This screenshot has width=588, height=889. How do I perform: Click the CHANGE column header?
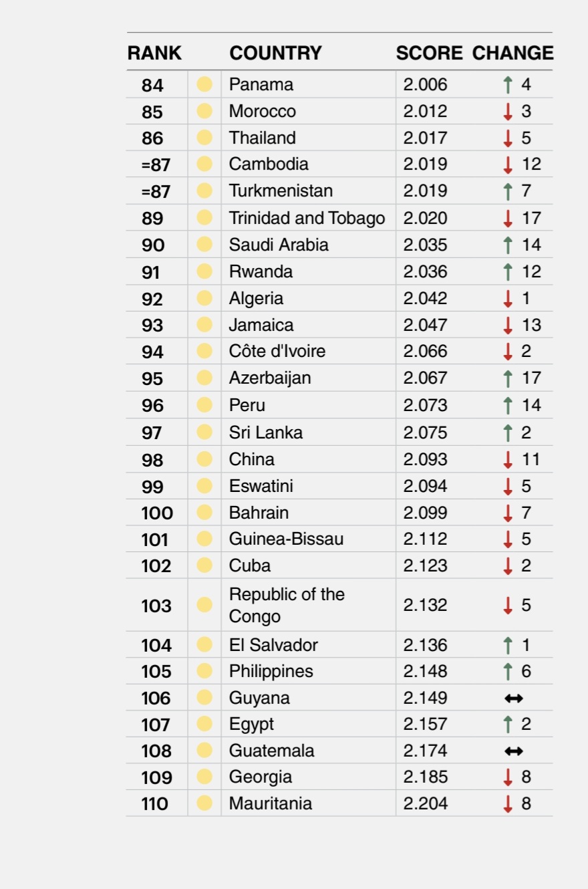click(x=513, y=53)
